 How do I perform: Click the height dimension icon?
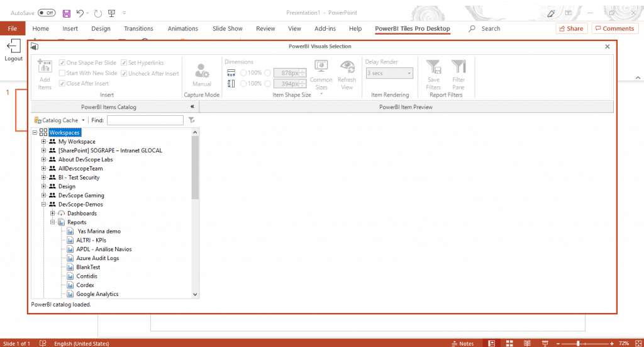click(x=231, y=84)
